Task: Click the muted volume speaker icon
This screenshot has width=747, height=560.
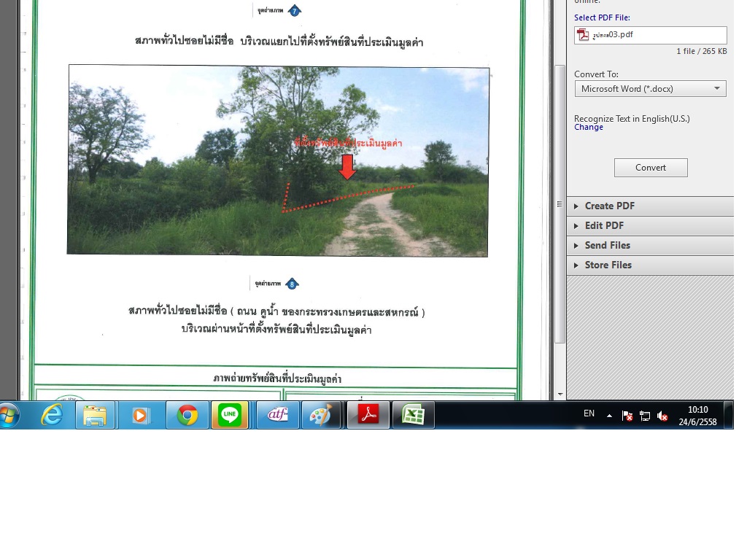Action: (662, 416)
